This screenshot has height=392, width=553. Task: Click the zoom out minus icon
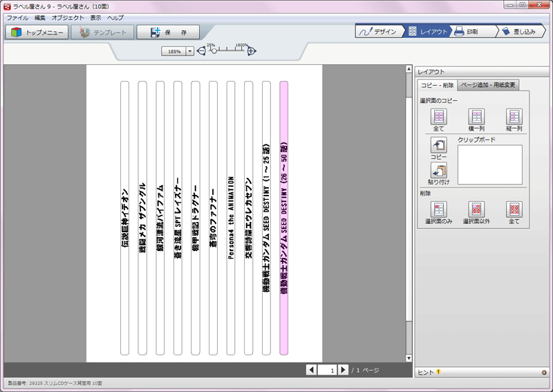click(201, 51)
